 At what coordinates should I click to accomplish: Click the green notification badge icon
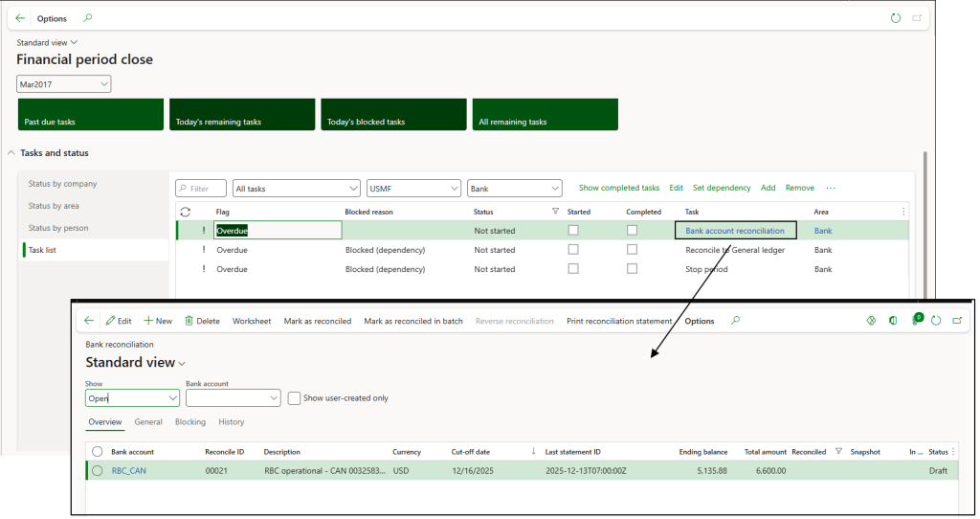(x=916, y=320)
